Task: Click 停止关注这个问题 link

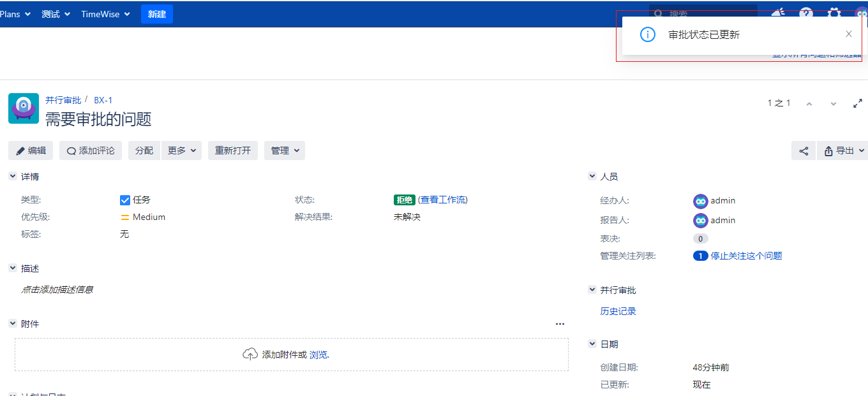Action: pos(746,256)
